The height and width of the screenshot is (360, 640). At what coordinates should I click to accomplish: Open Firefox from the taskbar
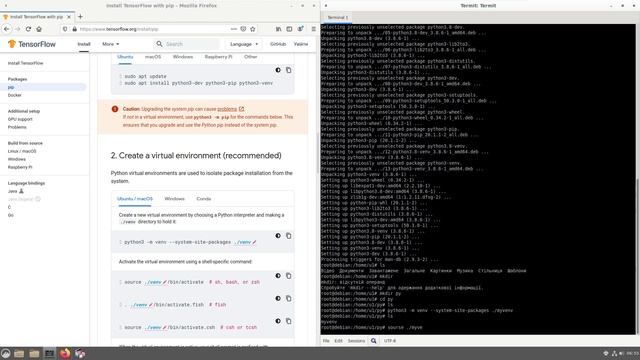tap(65, 353)
